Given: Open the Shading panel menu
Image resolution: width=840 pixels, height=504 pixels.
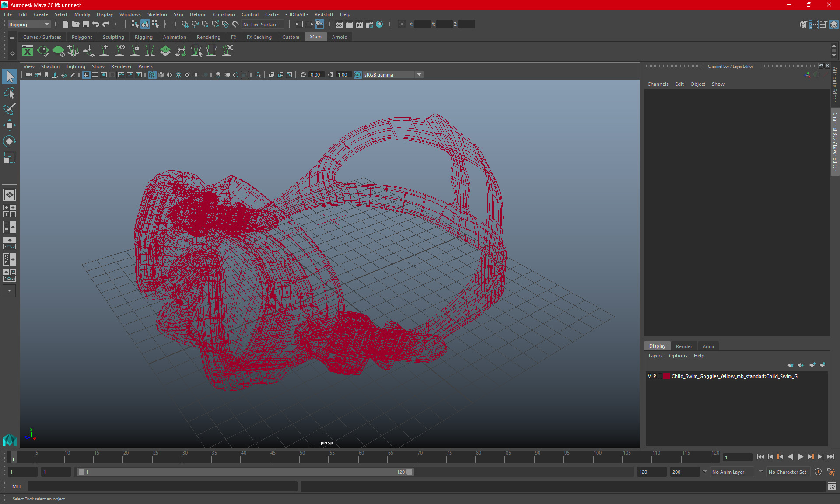Looking at the screenshot, I should click(x=50, y=66).
